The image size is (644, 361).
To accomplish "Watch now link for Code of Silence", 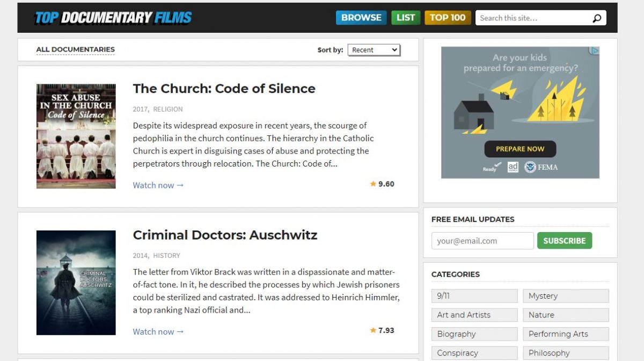I will [x=158, y=185].
